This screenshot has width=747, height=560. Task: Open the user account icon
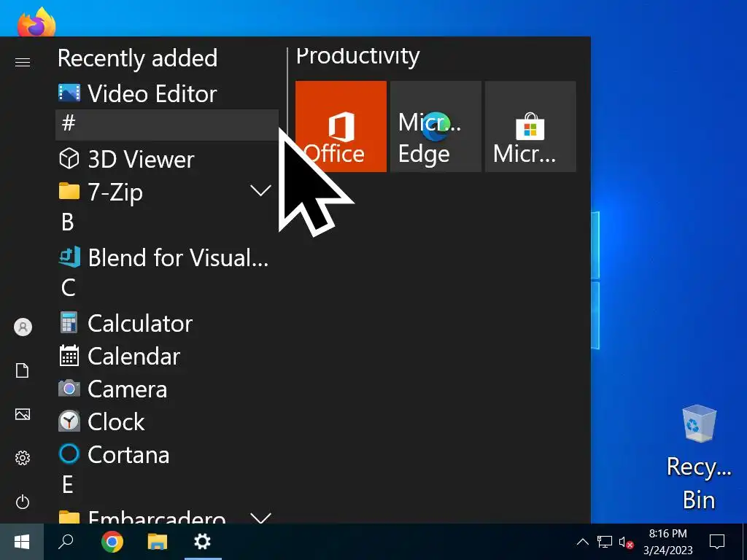(23, 327)
